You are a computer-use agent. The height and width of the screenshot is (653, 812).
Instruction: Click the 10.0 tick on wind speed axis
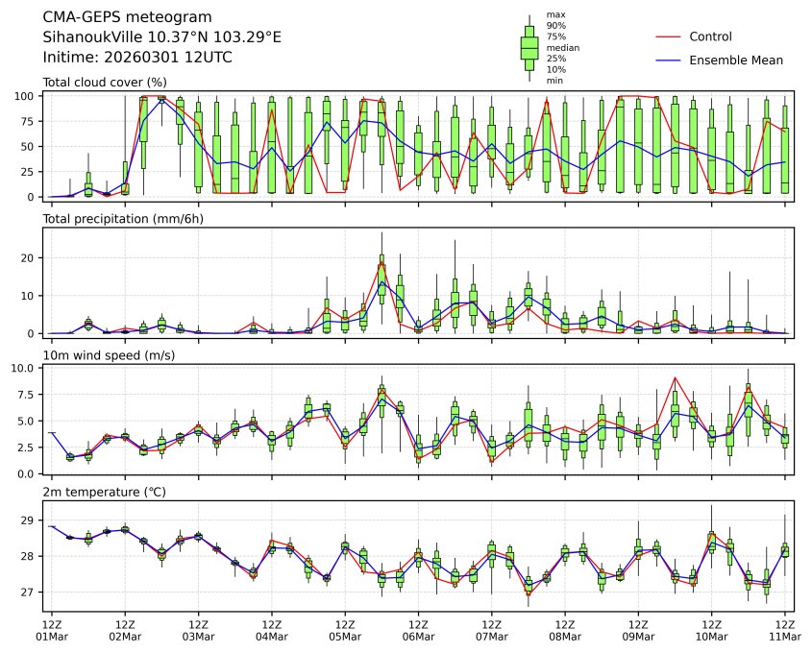point(24,368)
